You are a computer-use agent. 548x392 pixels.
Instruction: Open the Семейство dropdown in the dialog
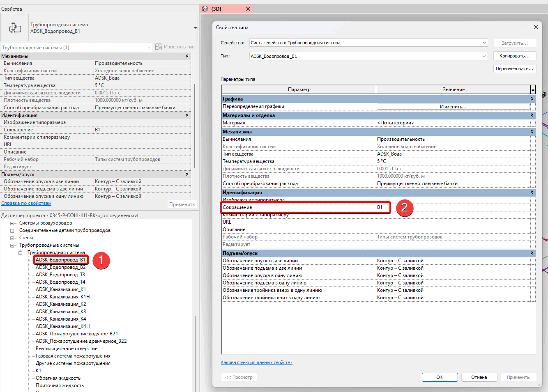[x=484, y=43]
